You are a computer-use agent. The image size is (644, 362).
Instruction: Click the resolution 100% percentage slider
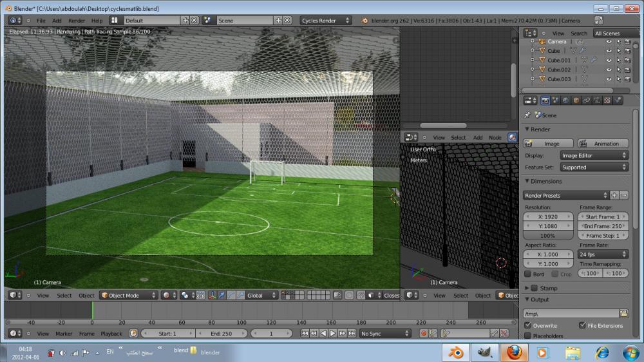(x=548, y=236)
